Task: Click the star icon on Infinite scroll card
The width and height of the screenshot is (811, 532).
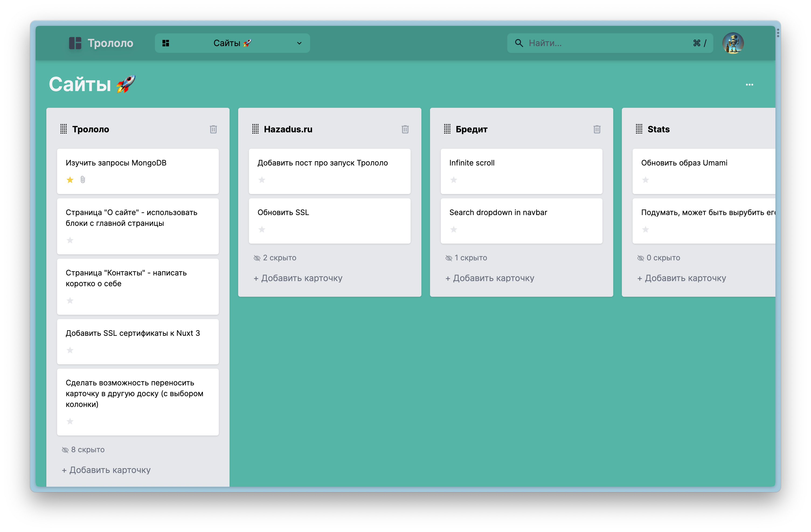Action: [453, 179]
